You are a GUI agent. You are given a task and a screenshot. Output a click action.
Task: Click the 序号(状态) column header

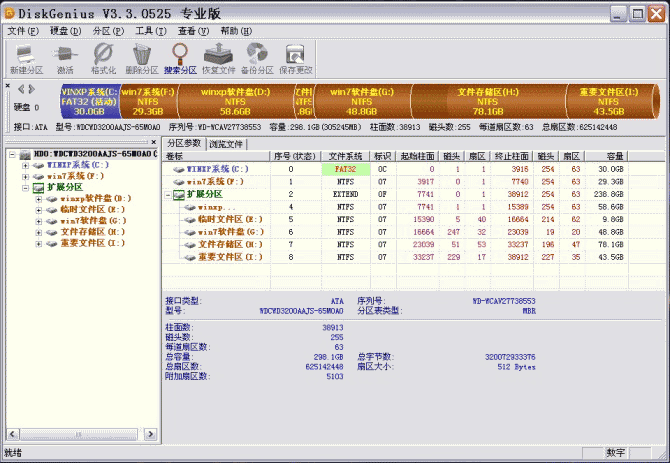point(295,156)
